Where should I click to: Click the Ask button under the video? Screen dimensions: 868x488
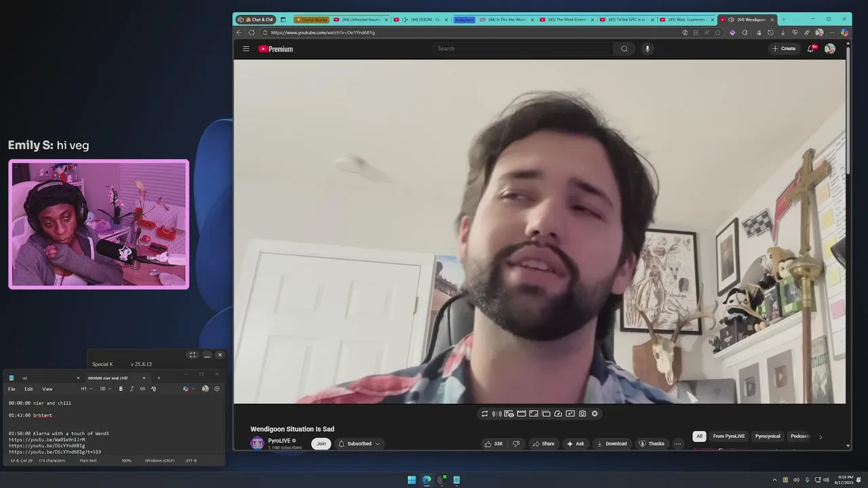[576, 444]
